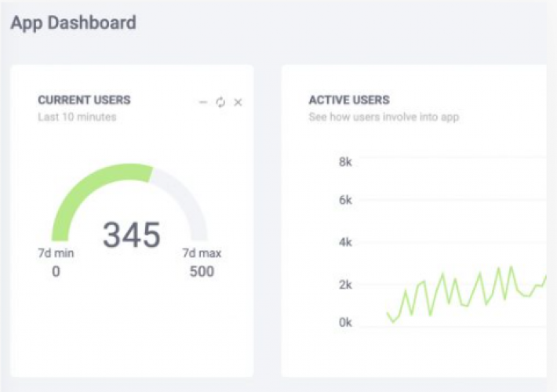Refresh the Current Users widget
Image resolution: width=557 pixels, height=392 pixels.
tap(220, 103)
